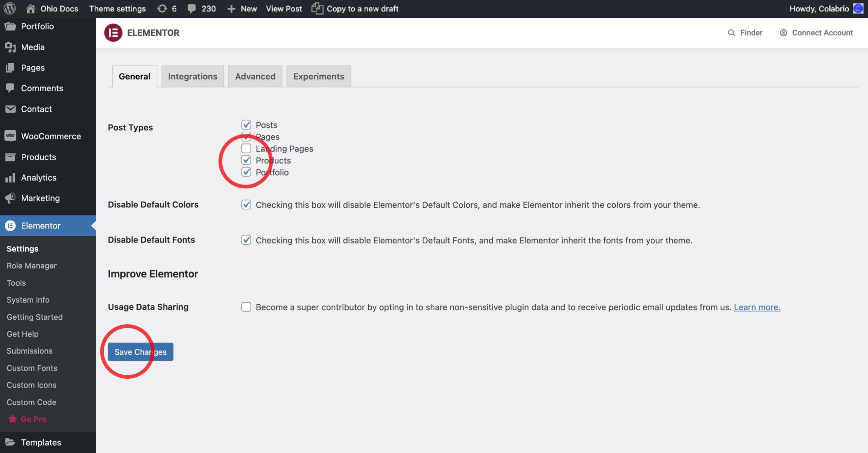Switch to the General tab
This screenshot has height=453, width=868.
click(135, 76)
